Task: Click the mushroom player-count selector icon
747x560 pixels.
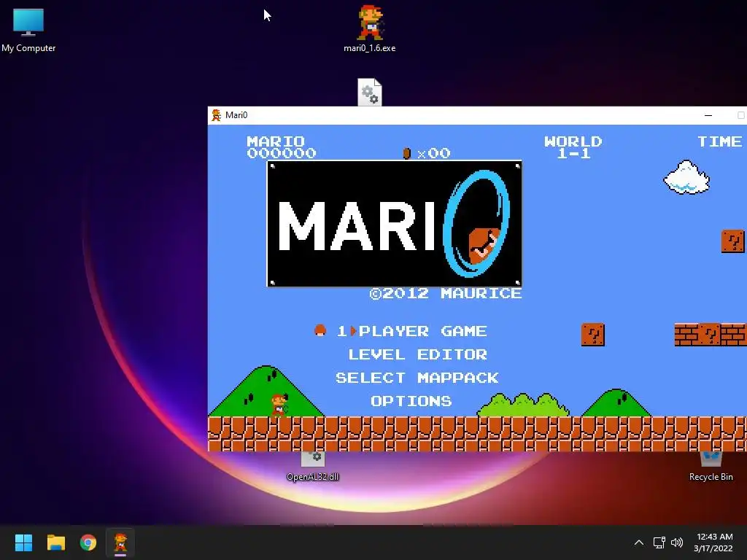Action: coord(320,330)
